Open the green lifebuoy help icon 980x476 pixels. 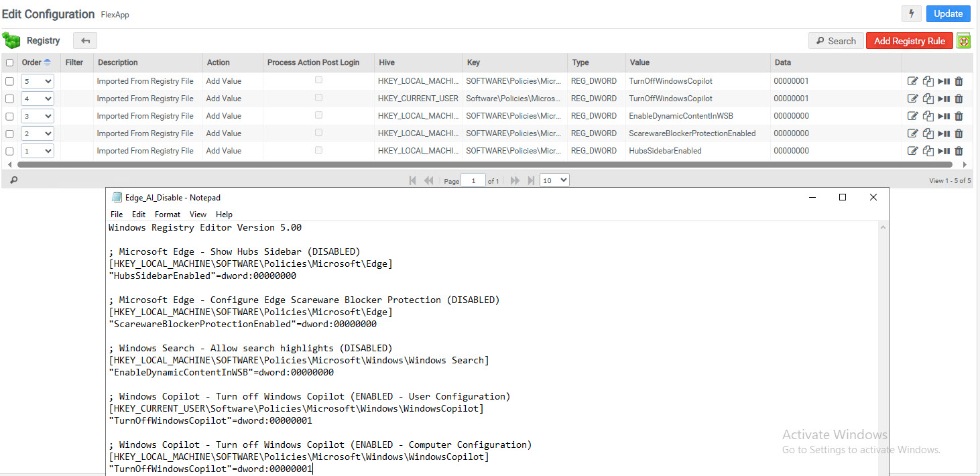[963, 41]
